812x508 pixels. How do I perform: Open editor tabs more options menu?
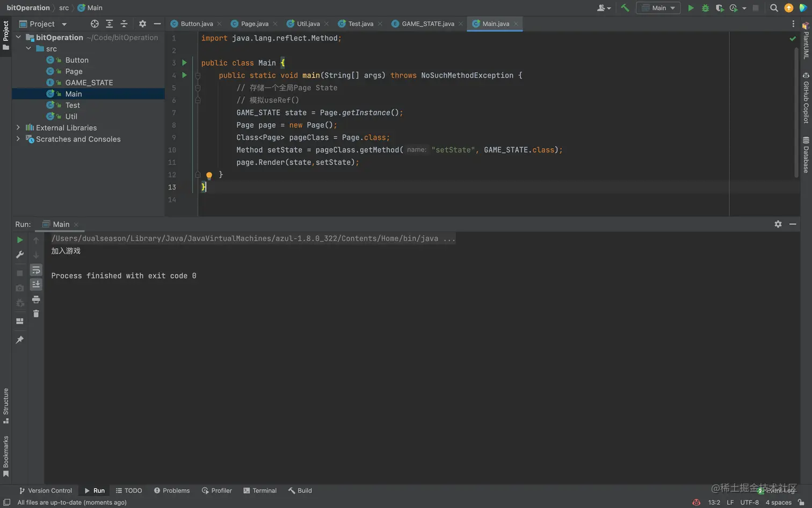[x=793, y=24]
